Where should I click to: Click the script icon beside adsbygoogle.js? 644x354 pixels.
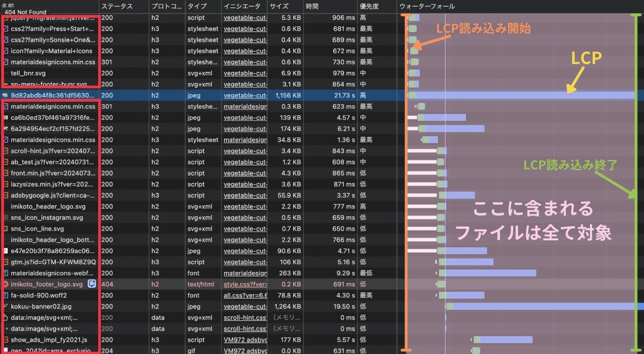point(6,196)
